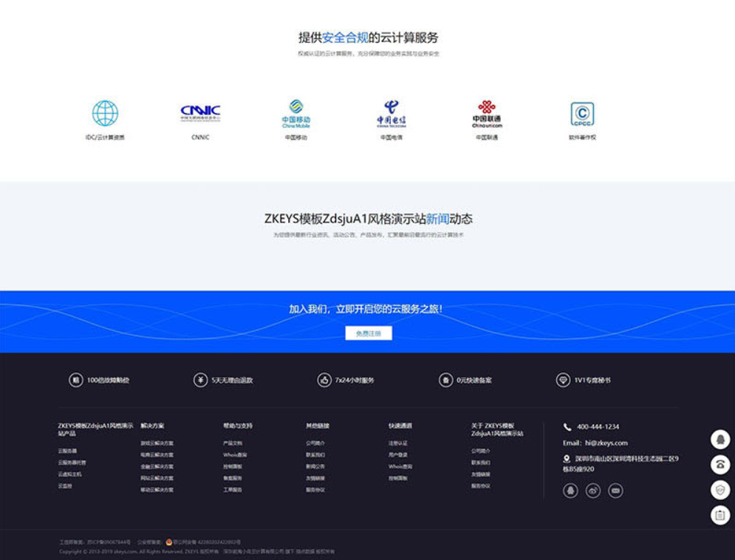Open the 云服务器 footer product link
The image size is (735, 560).
pyautogui.click(x=67, y=451)
